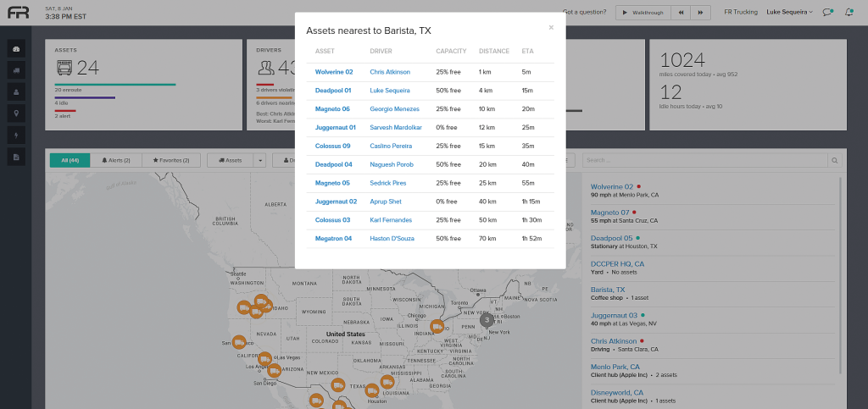Screen dimensions: 868x409
Task: Click the FR Trucking company name
Action: 741,12
